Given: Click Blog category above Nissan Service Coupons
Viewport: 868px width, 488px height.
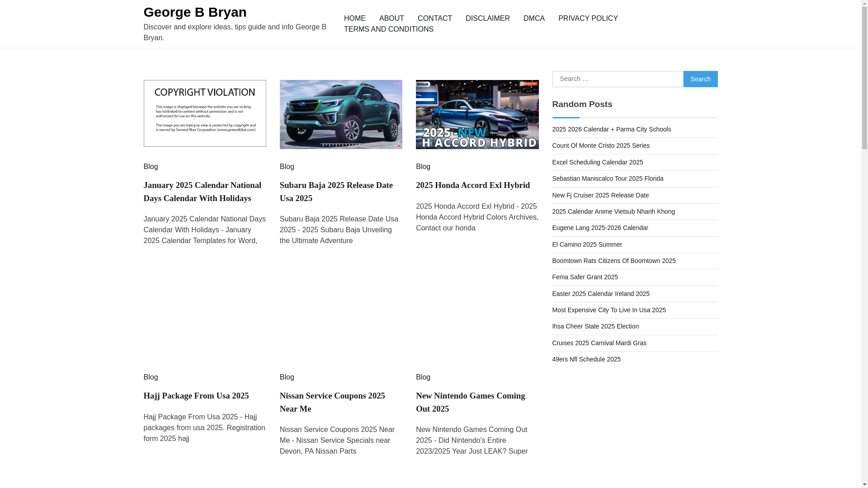Looking at the screenshot, I should pyautogui.click(x=287, y=377).
